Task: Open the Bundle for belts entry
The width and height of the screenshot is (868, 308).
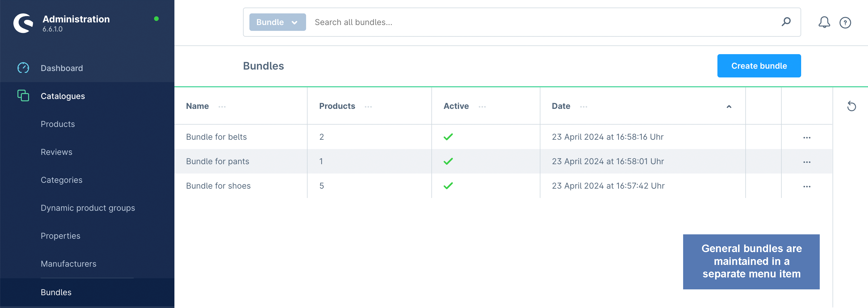Action: [x=216, y=137]
